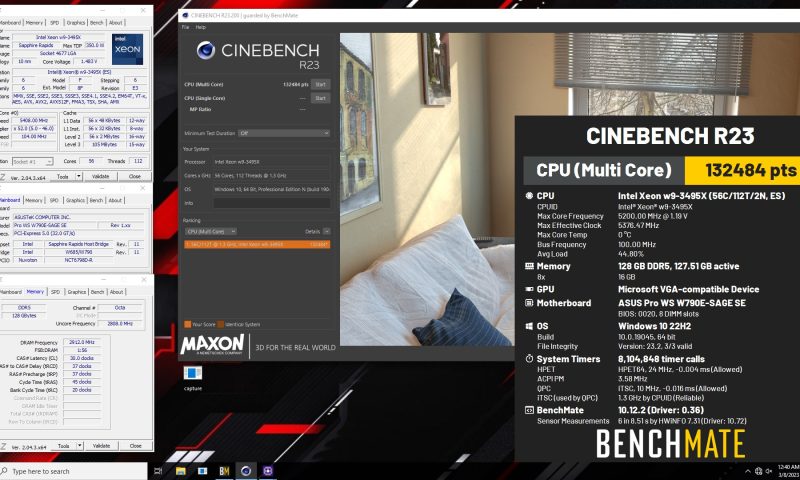Click Memory icon in BenchMate panel
This screenshot has width=800, height=480.
[529, 266]
